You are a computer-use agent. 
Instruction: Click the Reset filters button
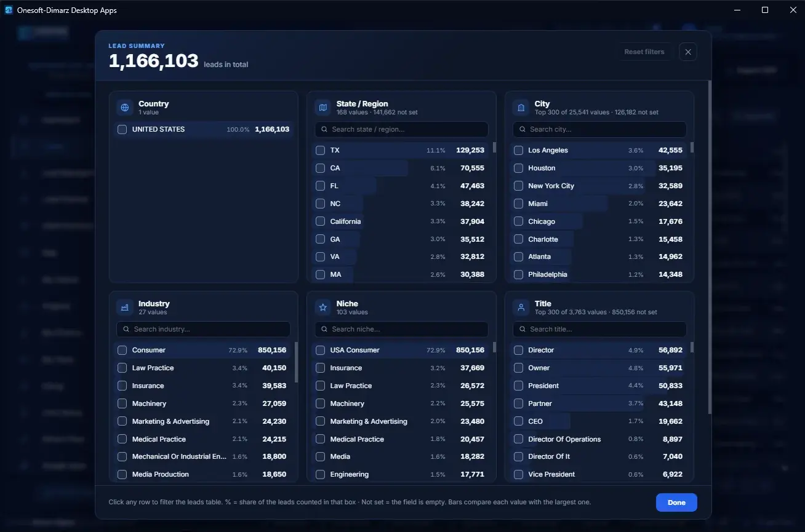tap(644, 52)
